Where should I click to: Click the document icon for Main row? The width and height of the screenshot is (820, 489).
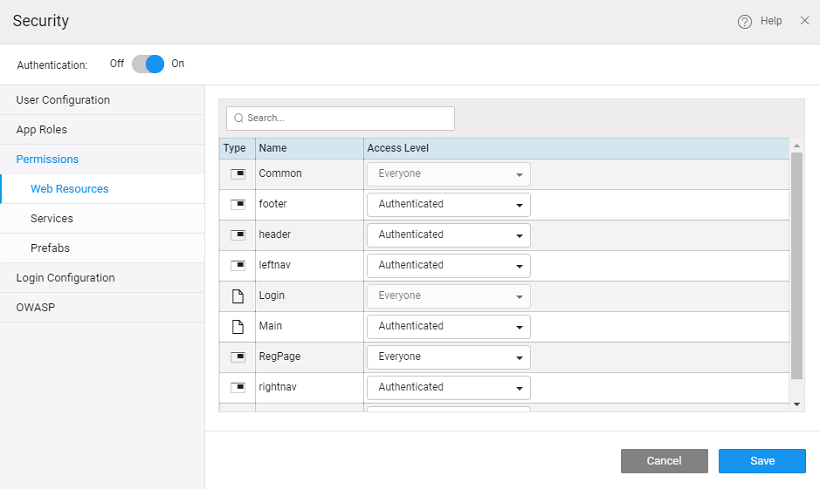[237, 327]
